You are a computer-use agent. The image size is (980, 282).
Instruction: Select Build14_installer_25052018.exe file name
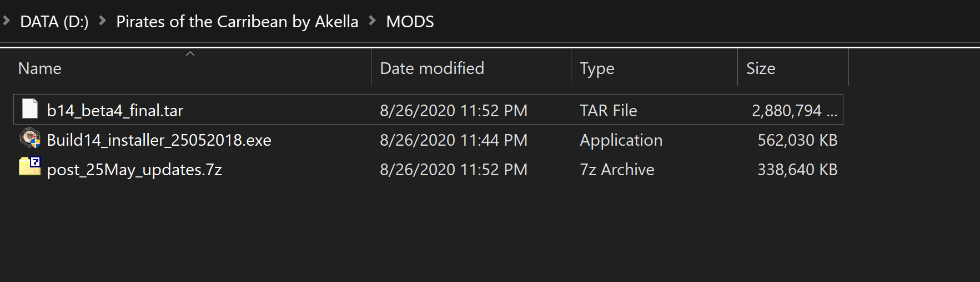coord(159,140)
